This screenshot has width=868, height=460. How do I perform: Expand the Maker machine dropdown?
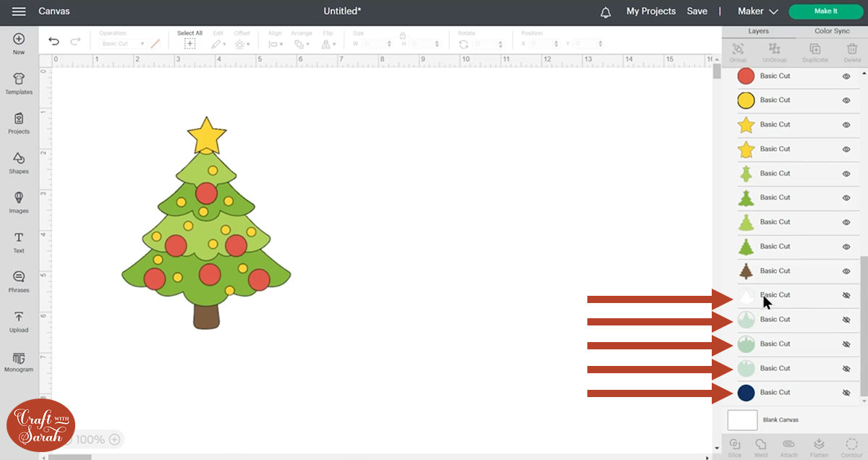pyautogui.click(x=757, y=12)
